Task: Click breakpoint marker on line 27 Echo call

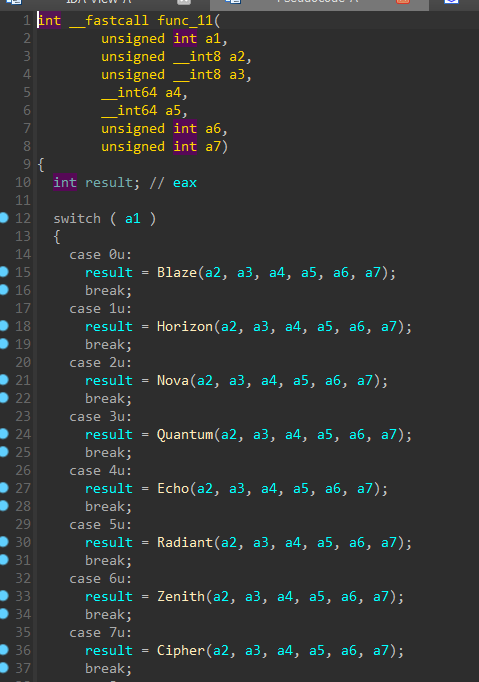Action: (4, 488)
